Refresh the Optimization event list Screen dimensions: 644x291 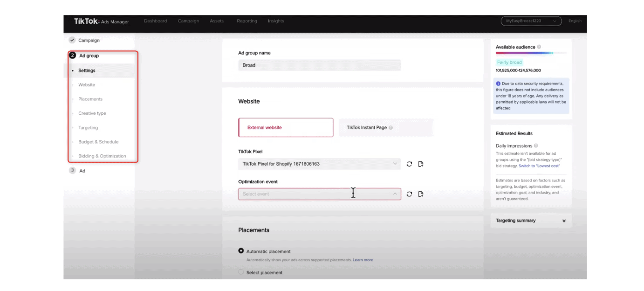tap(409, 194)
